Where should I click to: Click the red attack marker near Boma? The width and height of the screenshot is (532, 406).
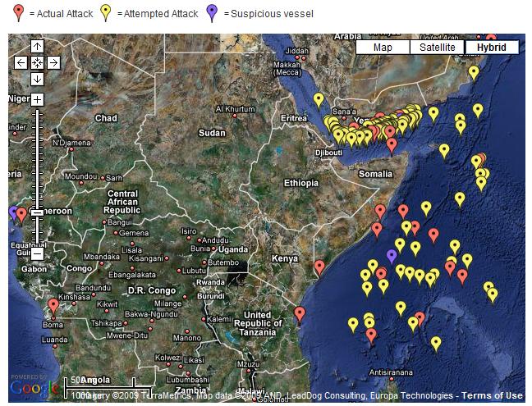(x=53, y=306)
